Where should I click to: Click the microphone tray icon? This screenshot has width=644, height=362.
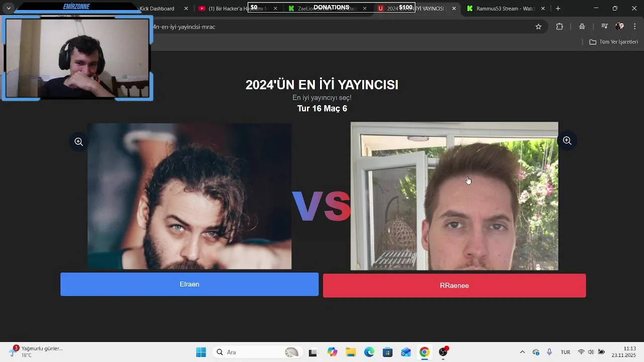pyautogui.click(x=549, y=352)
